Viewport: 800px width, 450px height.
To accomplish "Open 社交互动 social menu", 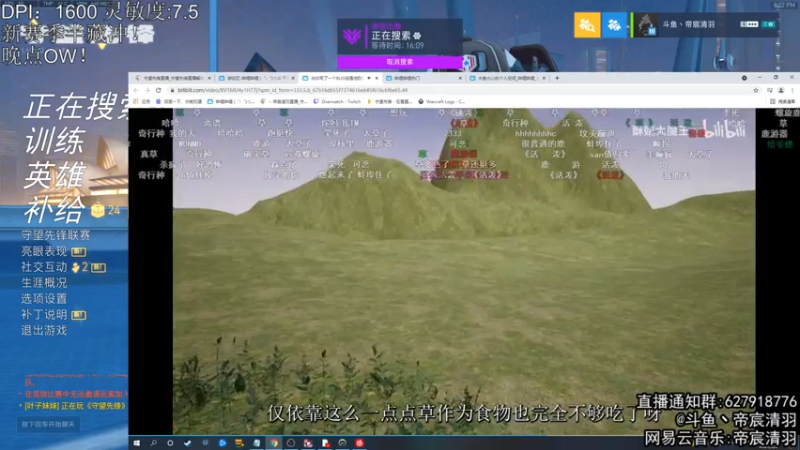I will click(x=44, y=267).
